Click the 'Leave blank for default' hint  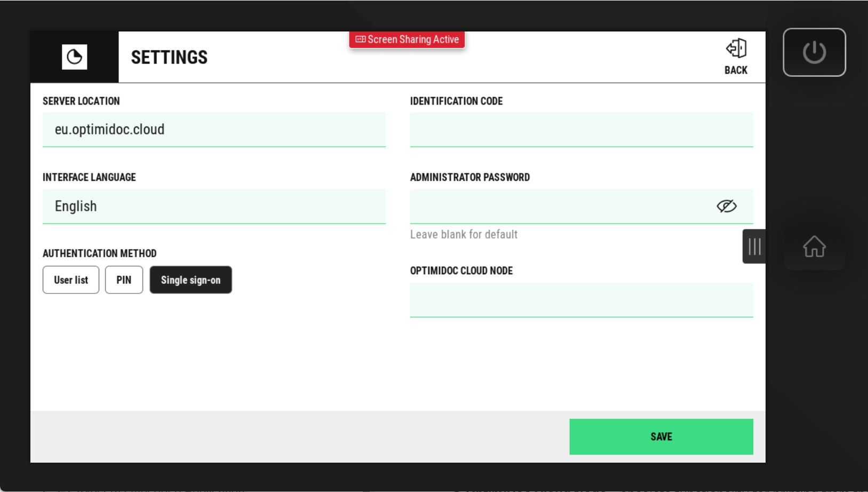[464, 235]
